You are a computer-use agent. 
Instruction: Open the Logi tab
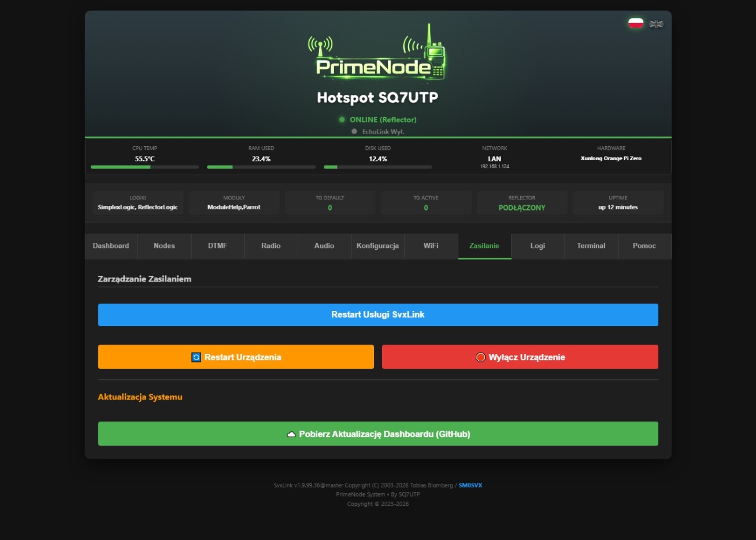pyautogui.click(x=538, y=246)
